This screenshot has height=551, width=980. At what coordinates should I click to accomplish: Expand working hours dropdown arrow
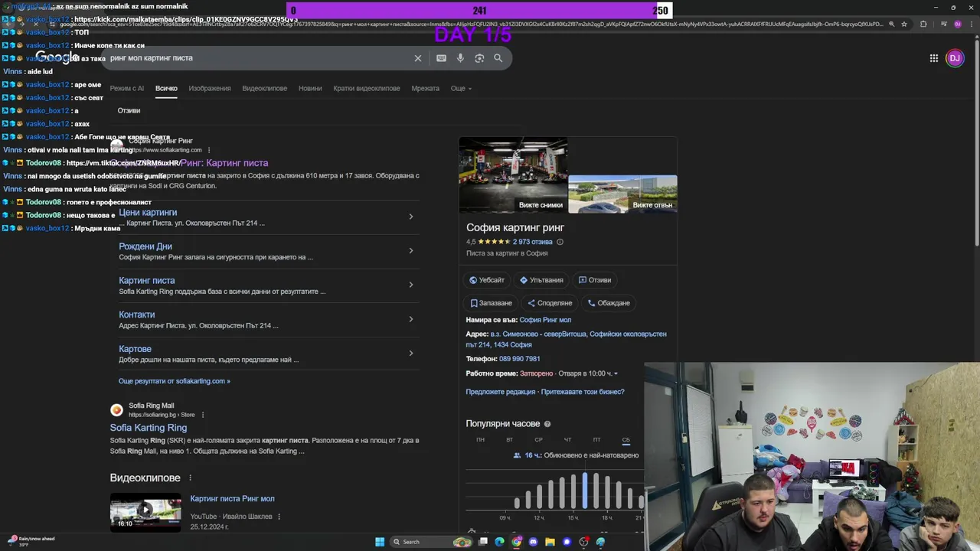[616, 373]
